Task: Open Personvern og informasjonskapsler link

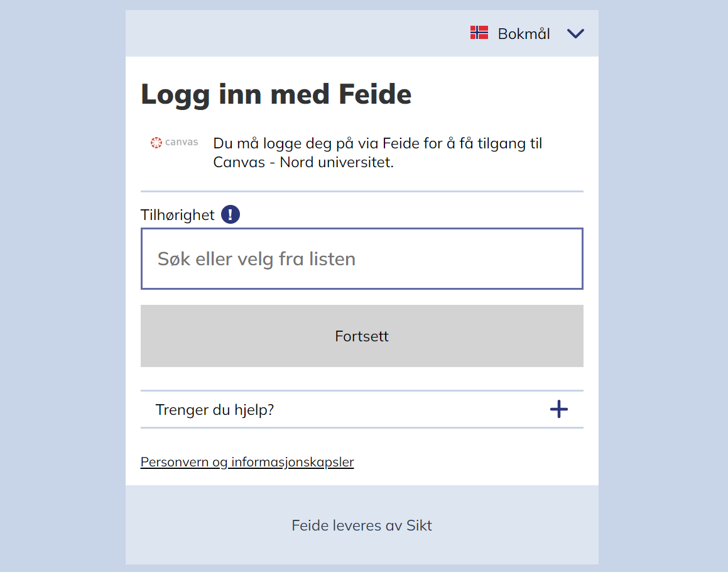Action: click(247, 463)
